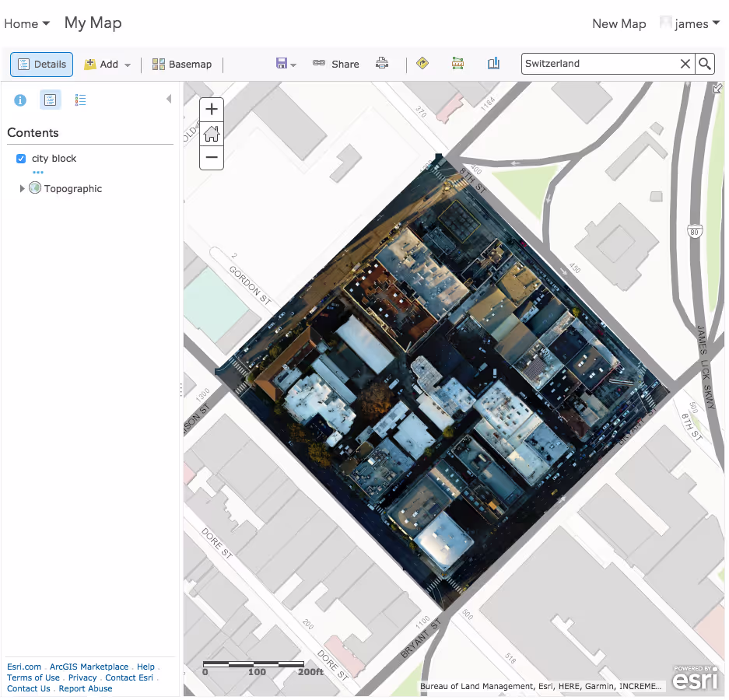This screenshot has height=700, width=729.
Task: Open the ArcGIS Marketplace link
Action: (89, 667)
